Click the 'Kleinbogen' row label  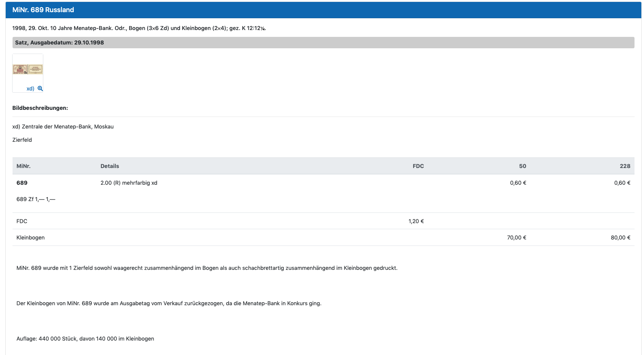coord(30,238)
